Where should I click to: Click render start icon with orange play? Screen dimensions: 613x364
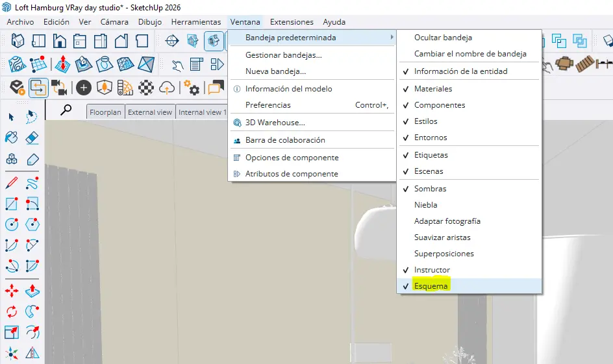pyautogui.click(x=17, y=88)
